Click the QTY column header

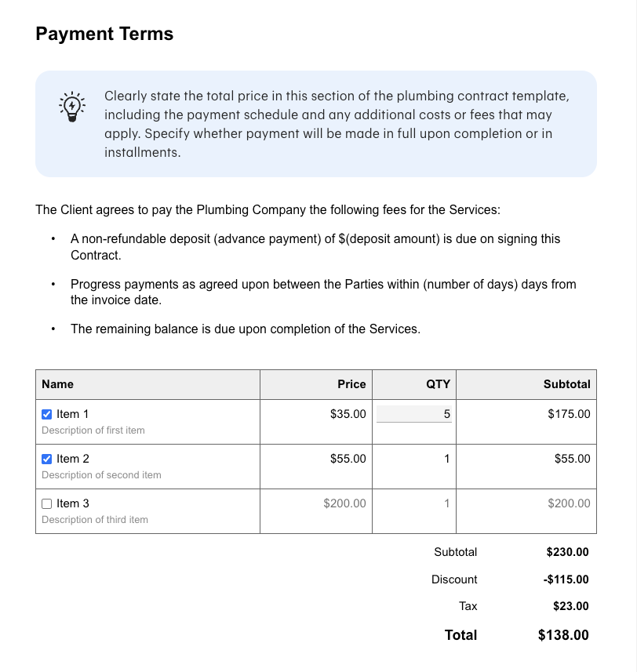[x=438, y=384]
